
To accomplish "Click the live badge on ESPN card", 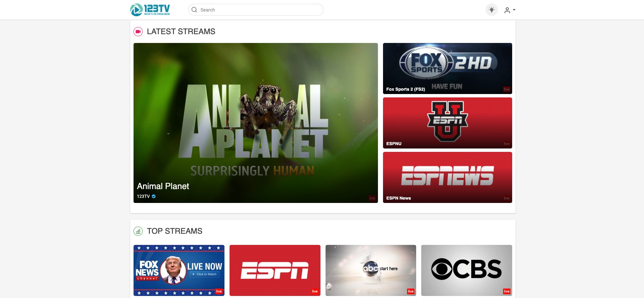I will pyautogui.click(x=315, y=291).
